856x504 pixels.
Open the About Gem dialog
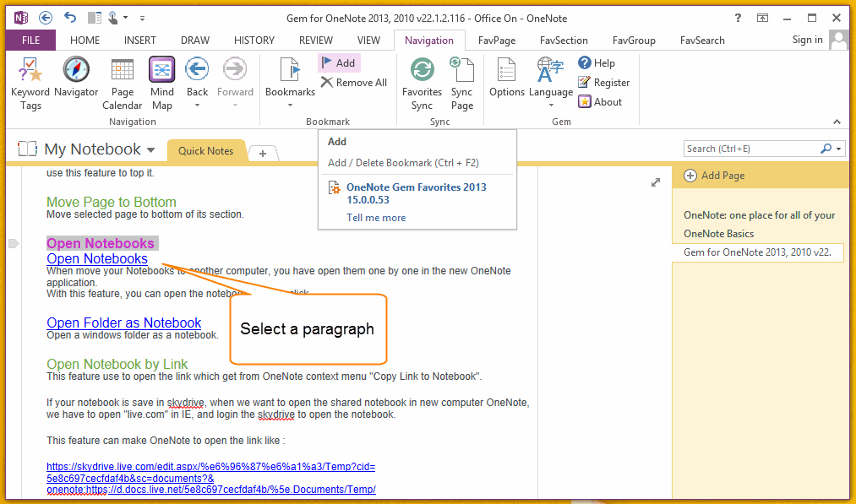click(x=600, y=102)
